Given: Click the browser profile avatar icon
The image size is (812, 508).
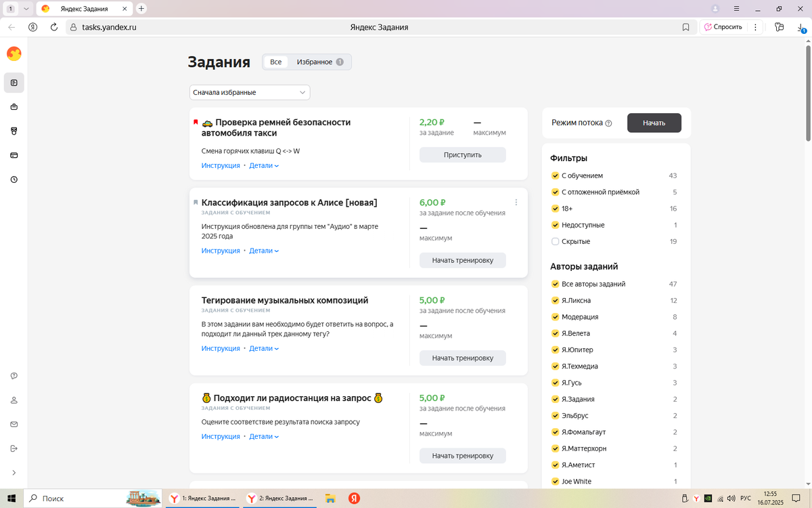Looking at the screenshot, I should pyautogui.click(x=715, y=9).
